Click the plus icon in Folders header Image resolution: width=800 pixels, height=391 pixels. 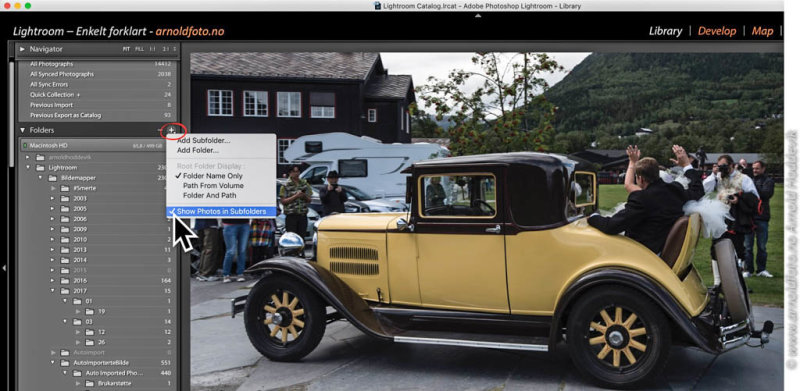[172, 130]
